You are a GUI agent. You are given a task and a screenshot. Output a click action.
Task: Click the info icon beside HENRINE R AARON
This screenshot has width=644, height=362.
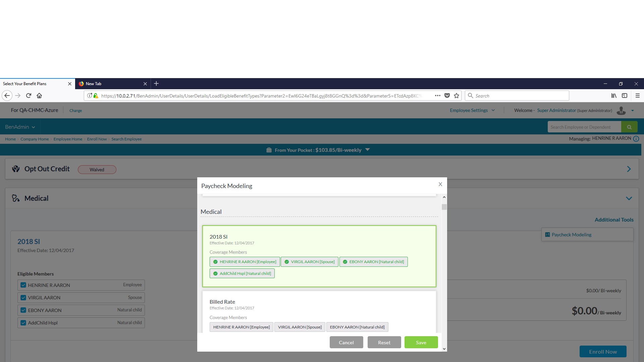(x=636, y=139)
